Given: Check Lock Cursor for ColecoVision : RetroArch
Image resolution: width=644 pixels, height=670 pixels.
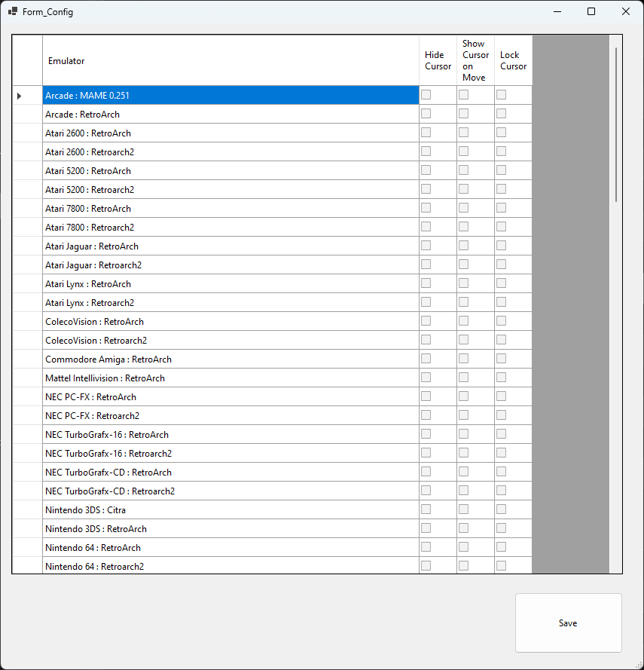Looking at the screenshot, I should click(x=502, y=321).
